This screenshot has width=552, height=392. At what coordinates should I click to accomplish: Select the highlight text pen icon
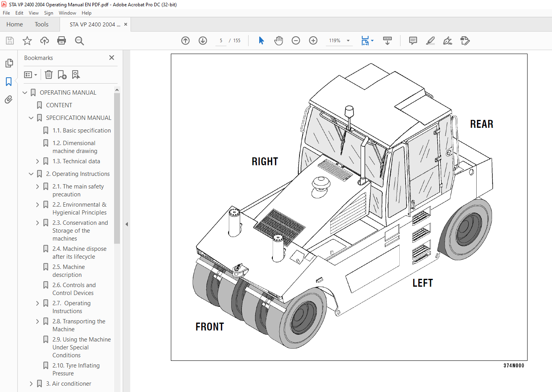tap(430, 41)
